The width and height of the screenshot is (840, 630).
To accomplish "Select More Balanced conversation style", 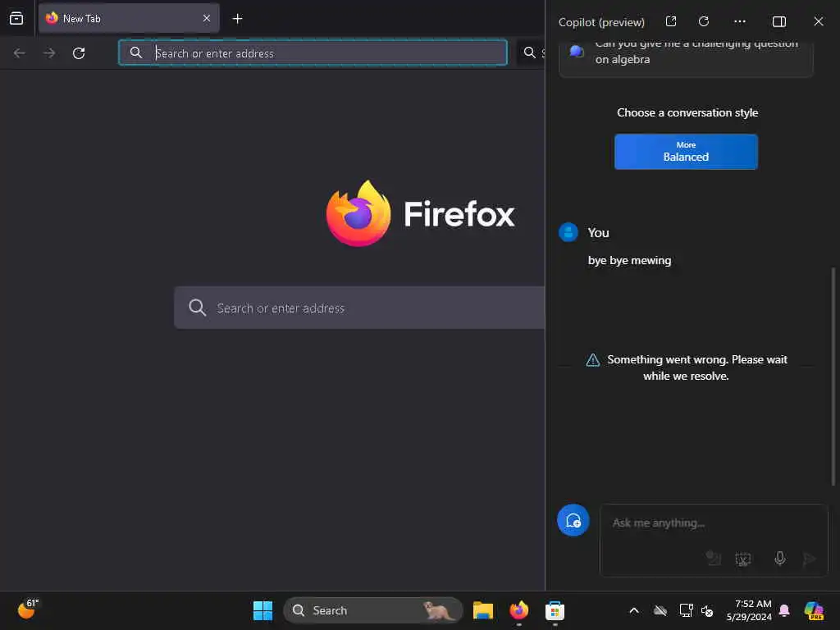I will tap(686, 152).
